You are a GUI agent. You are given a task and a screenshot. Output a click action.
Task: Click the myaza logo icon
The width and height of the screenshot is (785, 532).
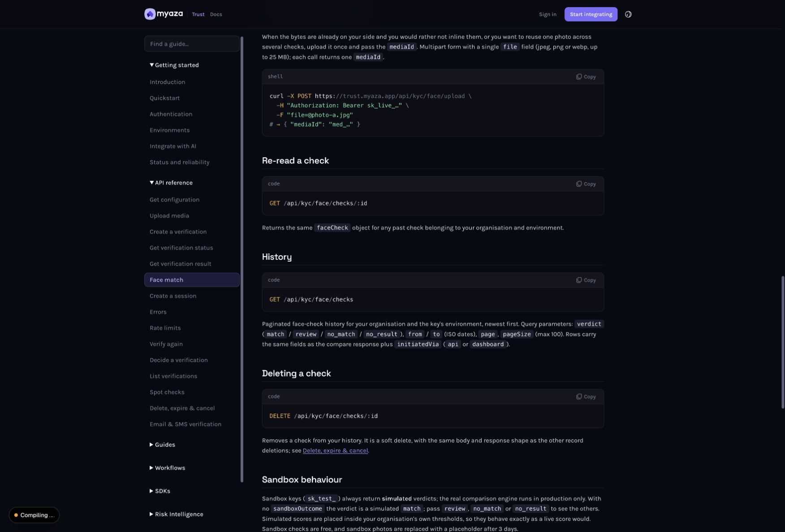[150, 14]
